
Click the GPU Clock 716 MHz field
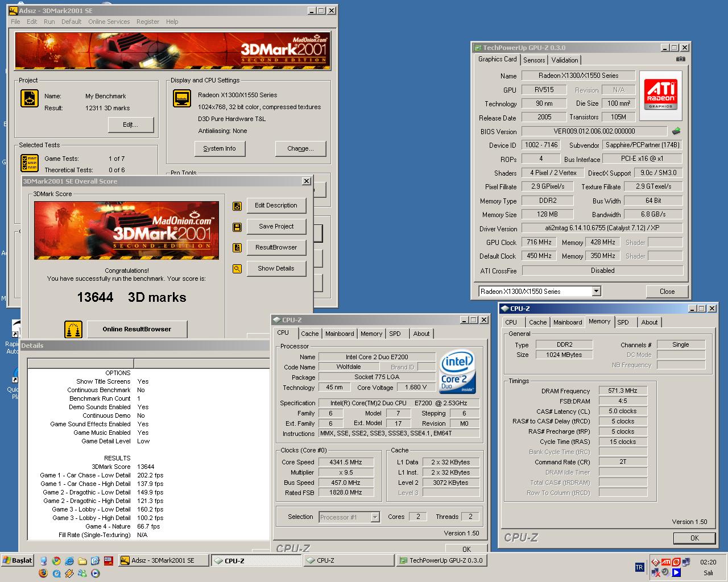540,242
